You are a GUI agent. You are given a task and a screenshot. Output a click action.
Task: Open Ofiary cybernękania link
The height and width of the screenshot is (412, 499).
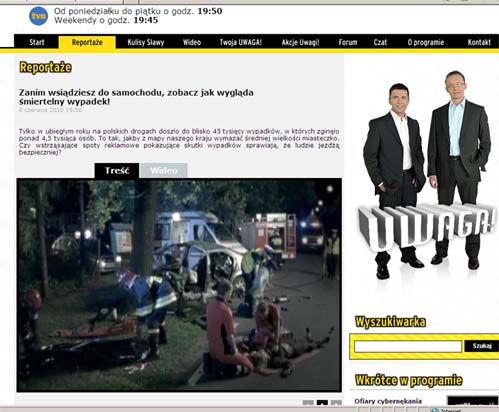[x=388, y=401]
